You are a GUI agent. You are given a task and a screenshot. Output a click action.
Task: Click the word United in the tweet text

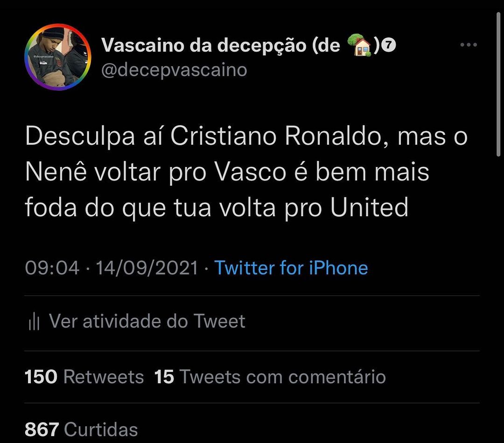[x=370, y=207]
